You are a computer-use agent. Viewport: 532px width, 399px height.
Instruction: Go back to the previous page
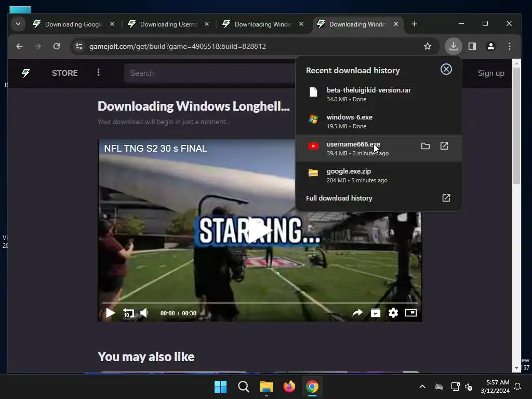pos(19,46)
